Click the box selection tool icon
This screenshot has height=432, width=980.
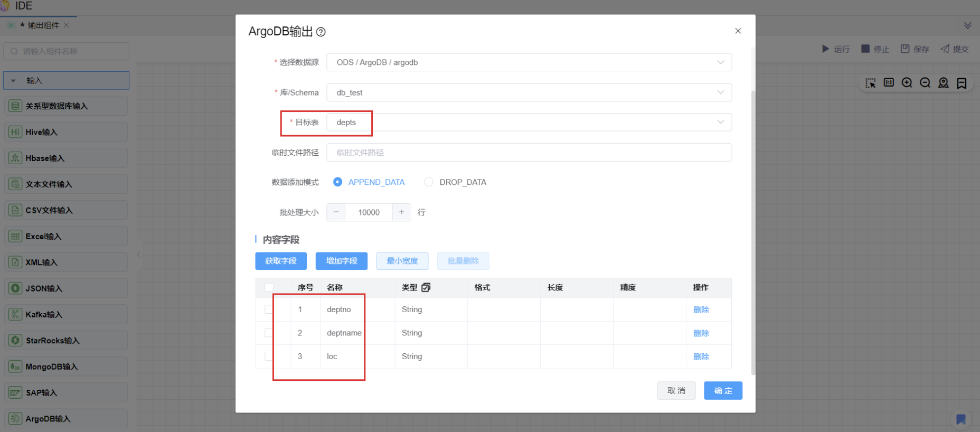point(870,83)
